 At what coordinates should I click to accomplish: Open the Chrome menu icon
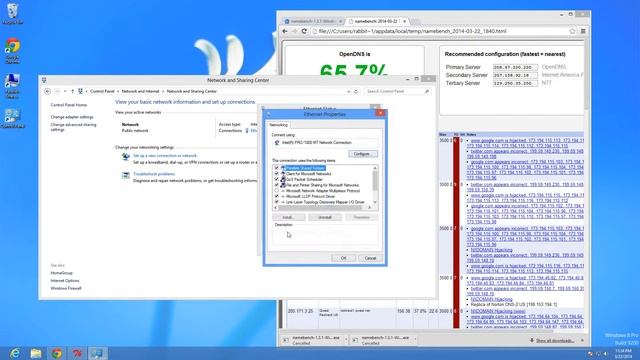[x=583, y=31]
